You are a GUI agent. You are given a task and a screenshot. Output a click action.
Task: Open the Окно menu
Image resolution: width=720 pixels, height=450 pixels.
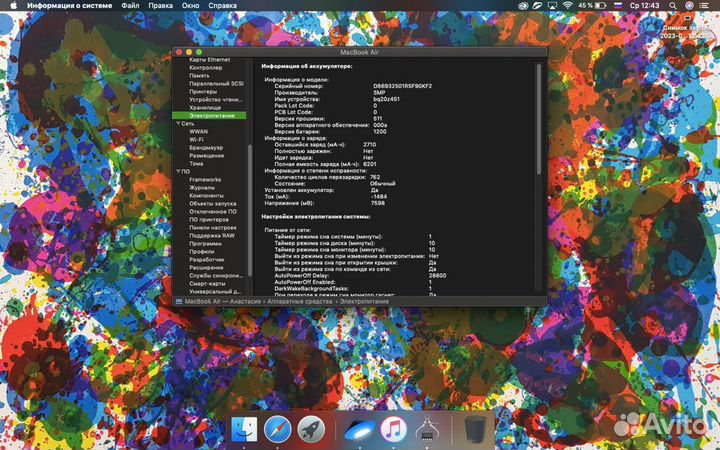pyautogui.click(x=190, y=6)
